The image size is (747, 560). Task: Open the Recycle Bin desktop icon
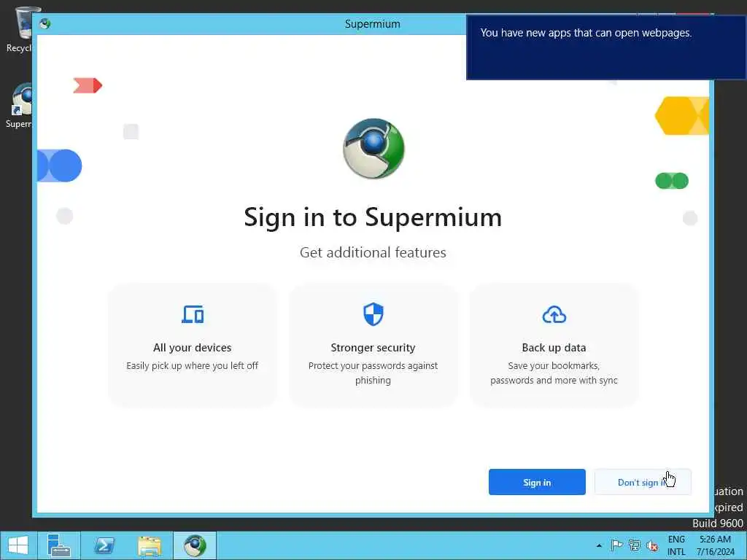[x=19, y=29]
